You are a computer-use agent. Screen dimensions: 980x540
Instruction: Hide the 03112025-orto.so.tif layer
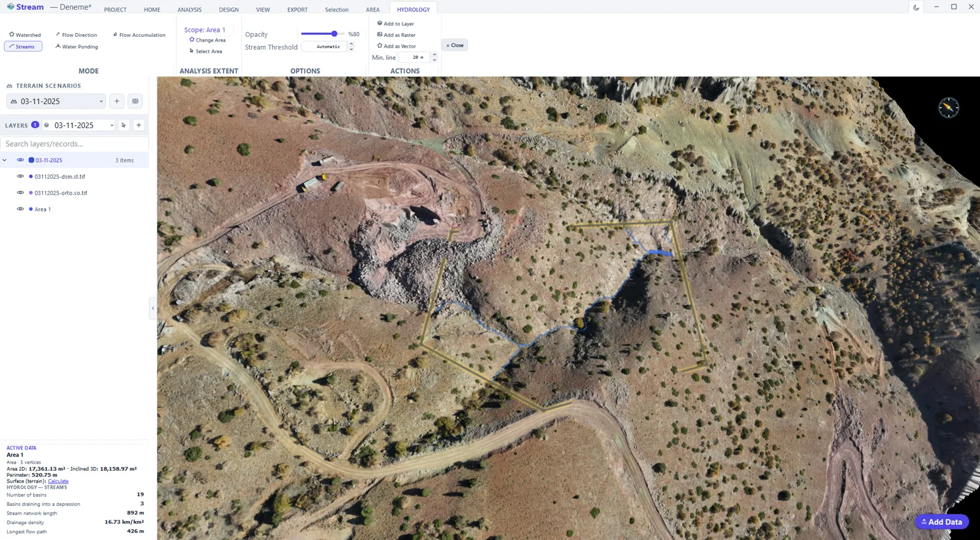coord(20,193)
